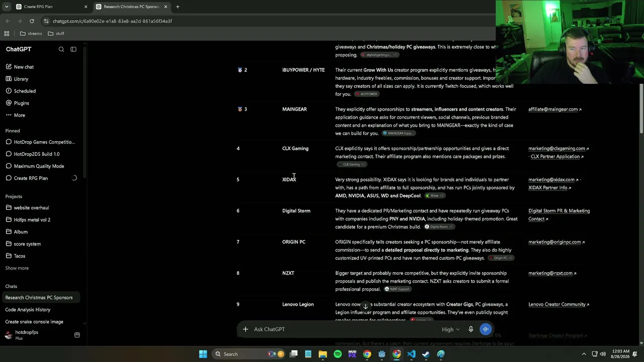Open Visual Studio Code from the taskbar
This screenshot has height=362, width=644.
(x=411, y=354)
